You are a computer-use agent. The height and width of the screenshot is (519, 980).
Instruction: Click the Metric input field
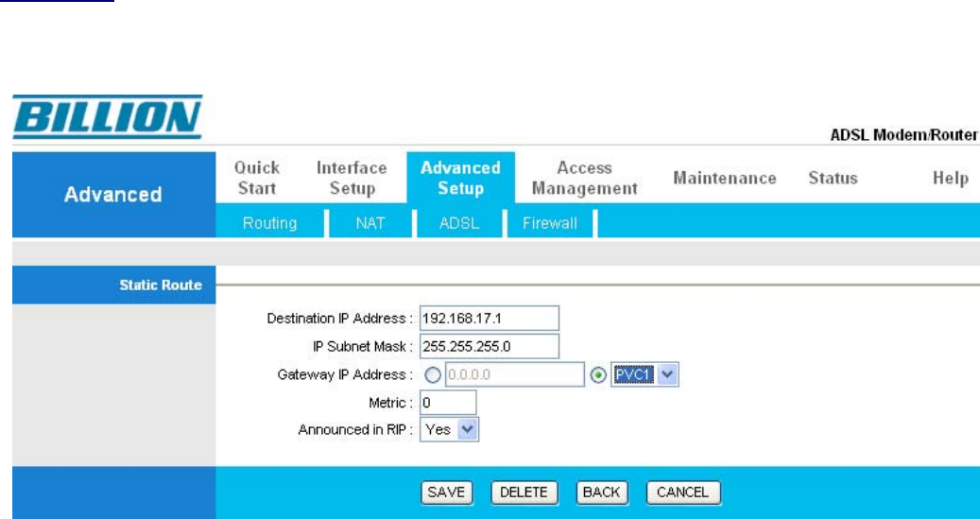(448, 403)
